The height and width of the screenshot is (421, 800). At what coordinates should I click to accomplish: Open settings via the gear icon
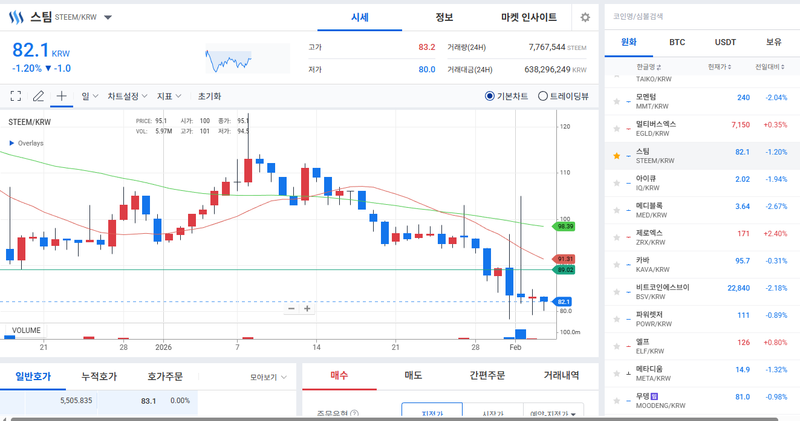585,18
